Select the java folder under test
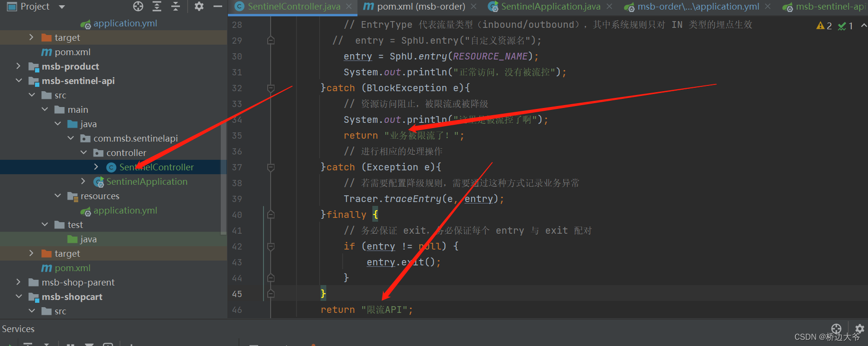The height and width of the screenshot is (346, 868). pos(88,239)
